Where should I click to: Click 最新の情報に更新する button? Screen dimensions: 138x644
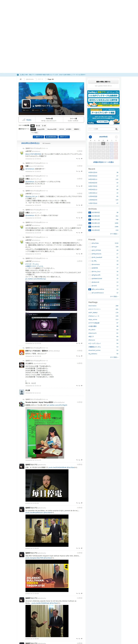pyautogui.click(x=103, y=82)
